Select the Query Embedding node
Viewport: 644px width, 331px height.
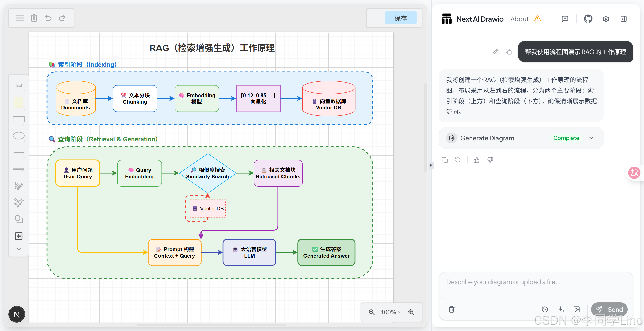139,173
